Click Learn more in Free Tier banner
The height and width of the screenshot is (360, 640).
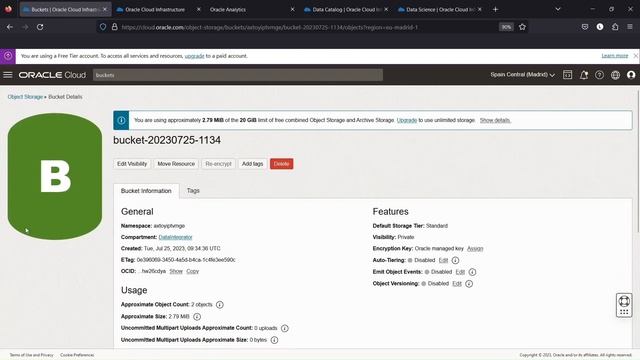coord(615,56)
